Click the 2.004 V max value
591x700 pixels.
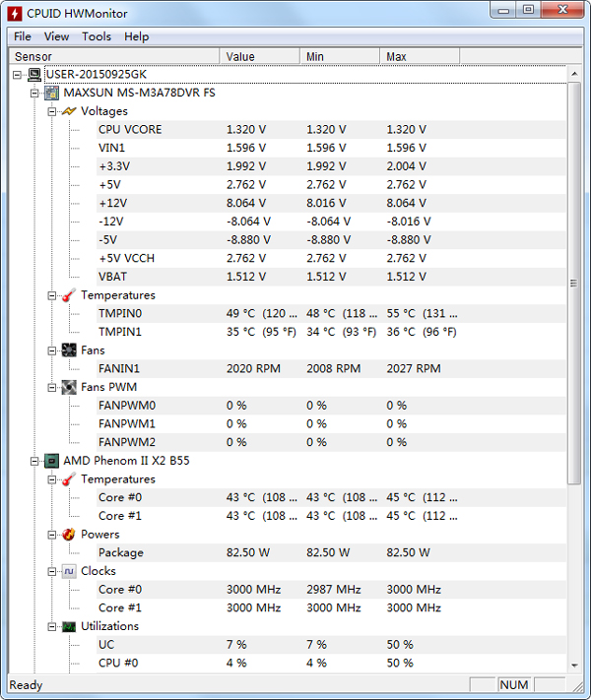coord(407,166)
